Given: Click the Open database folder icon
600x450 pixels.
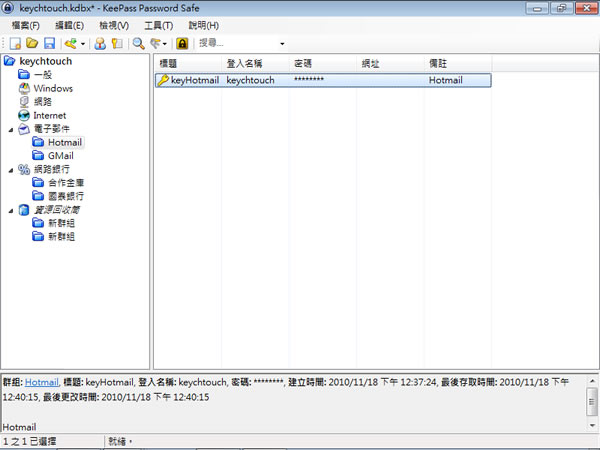Looking at the screenshot, I should click(x=32, y=44).
